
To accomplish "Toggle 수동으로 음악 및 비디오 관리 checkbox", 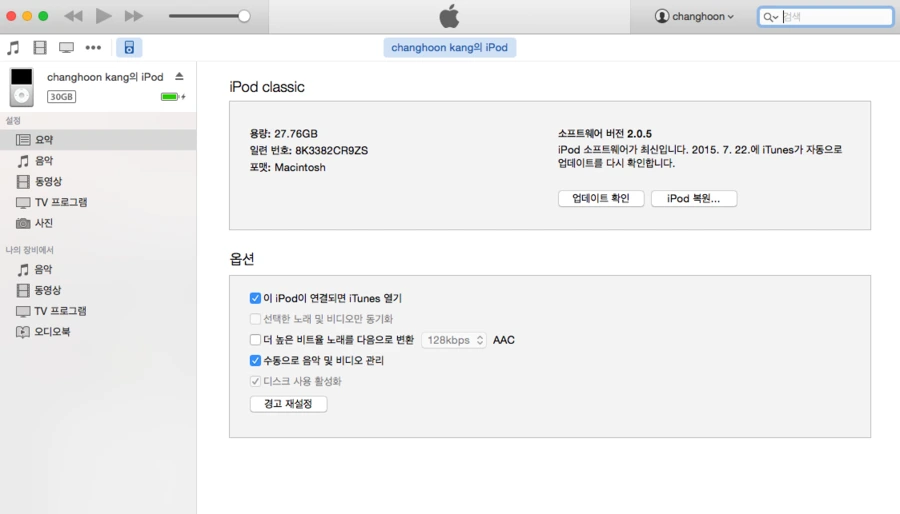I will click(x=255, y=360).
